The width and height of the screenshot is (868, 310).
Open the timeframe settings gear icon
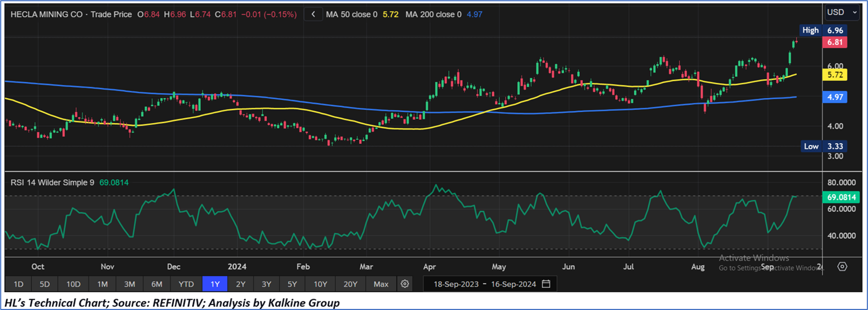click(404, 284)
